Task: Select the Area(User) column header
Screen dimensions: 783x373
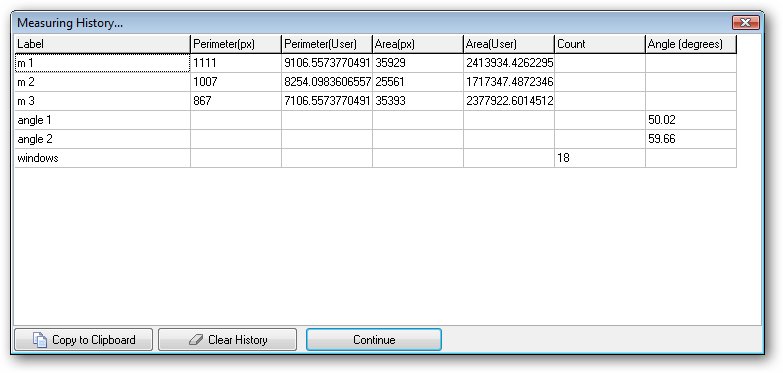Action: (x=508, y=44)
